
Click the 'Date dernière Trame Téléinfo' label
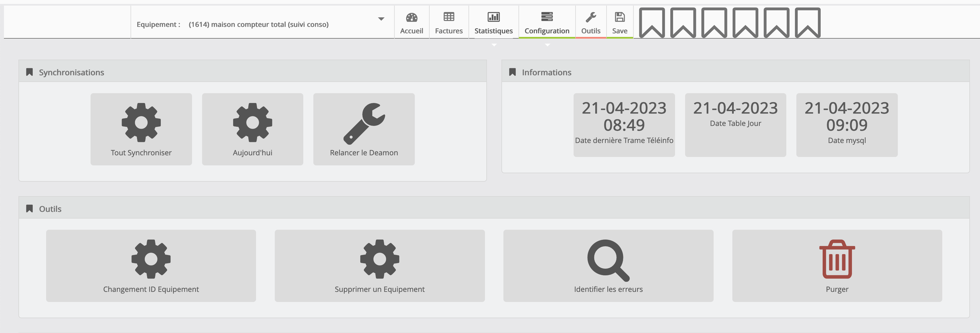click(624, 140)
